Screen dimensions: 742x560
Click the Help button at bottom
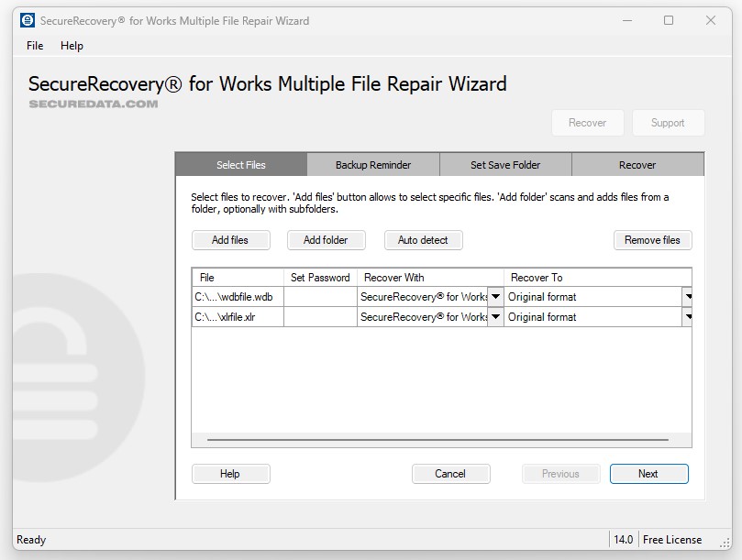click(x=230, y=474)
